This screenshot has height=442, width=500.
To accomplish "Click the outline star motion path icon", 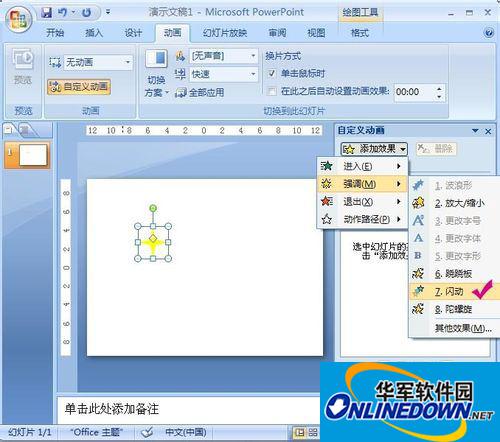I will (327, 219).
